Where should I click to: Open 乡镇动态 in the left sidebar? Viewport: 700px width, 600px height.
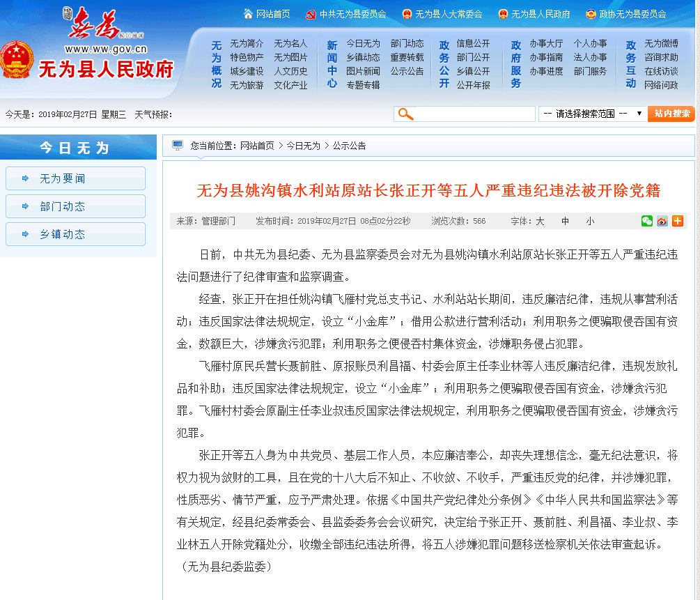click(75, 233)
